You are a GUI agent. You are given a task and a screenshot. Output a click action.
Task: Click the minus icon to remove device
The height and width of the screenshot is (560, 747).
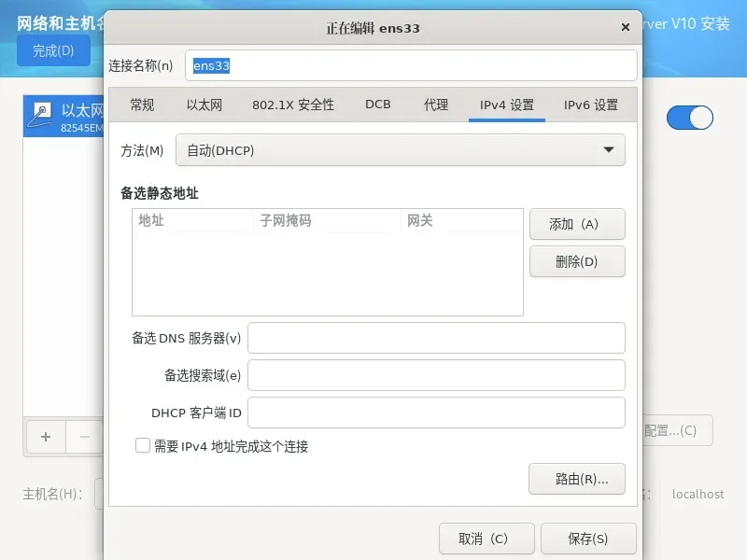[85, 436]
